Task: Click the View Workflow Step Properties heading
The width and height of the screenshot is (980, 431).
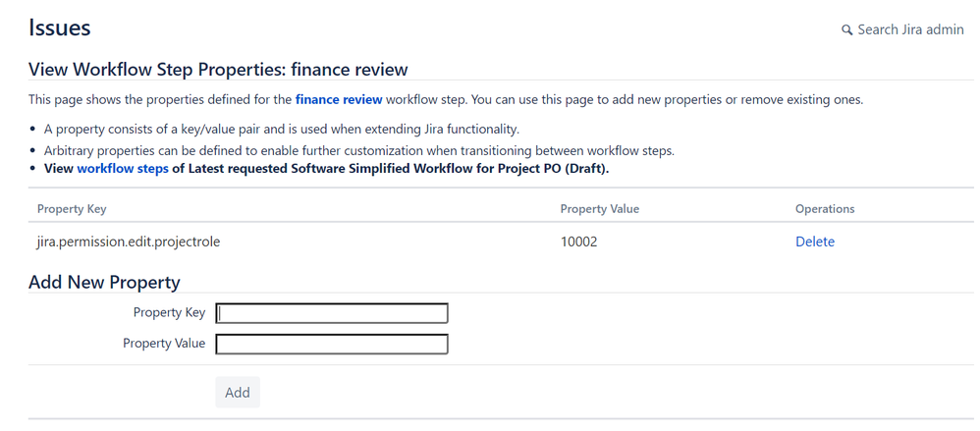Action: click(218, 69)
